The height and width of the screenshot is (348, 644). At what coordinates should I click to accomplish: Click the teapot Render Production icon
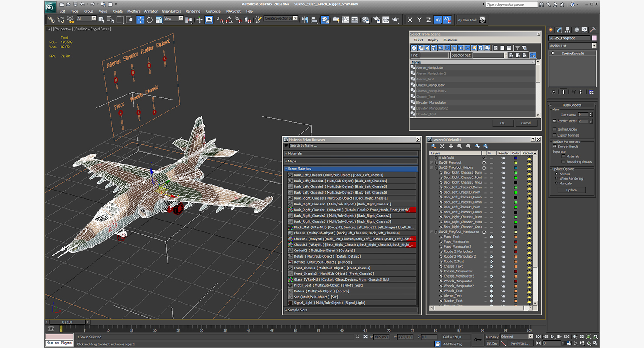(x=395, y=20)
